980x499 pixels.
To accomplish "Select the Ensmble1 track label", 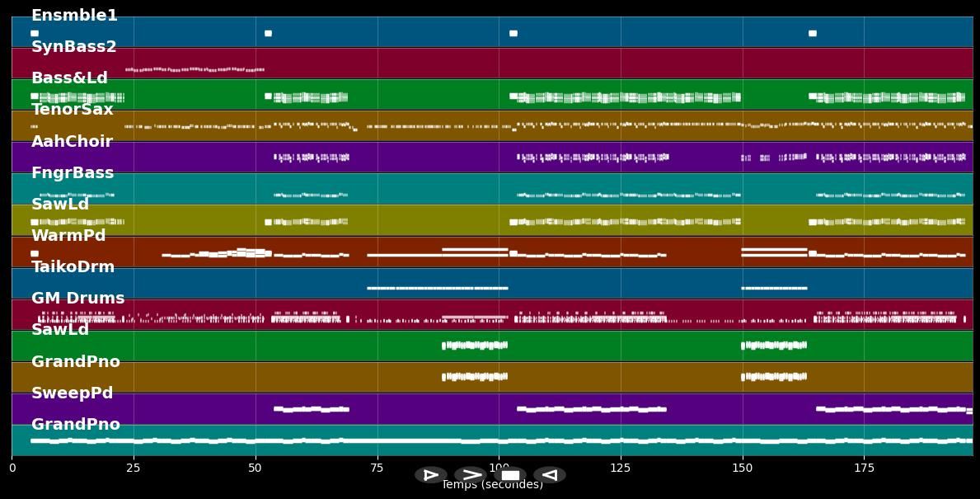I will [x=74, y=16].
